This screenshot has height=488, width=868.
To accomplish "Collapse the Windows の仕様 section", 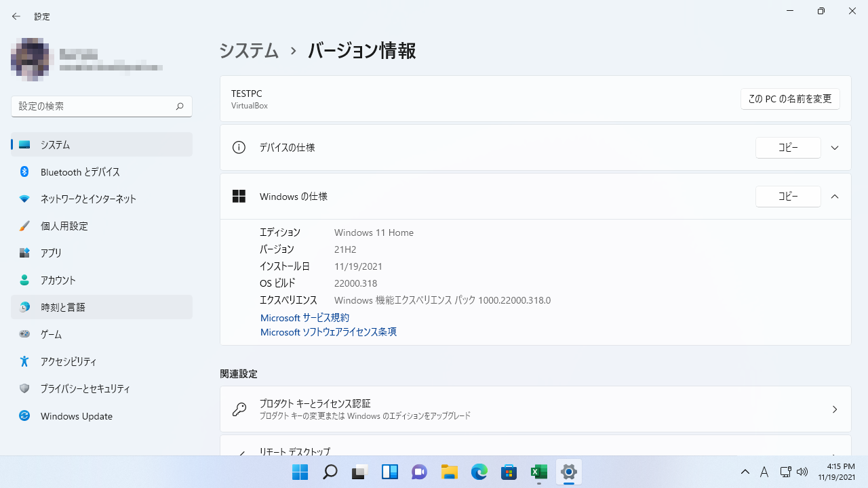I will (x=835, y=197).
